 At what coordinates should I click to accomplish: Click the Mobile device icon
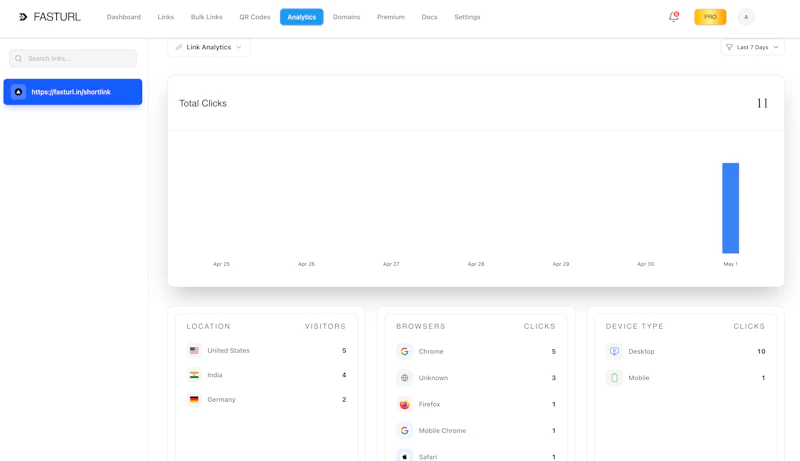pyautogui.click(x=614, y=378)
